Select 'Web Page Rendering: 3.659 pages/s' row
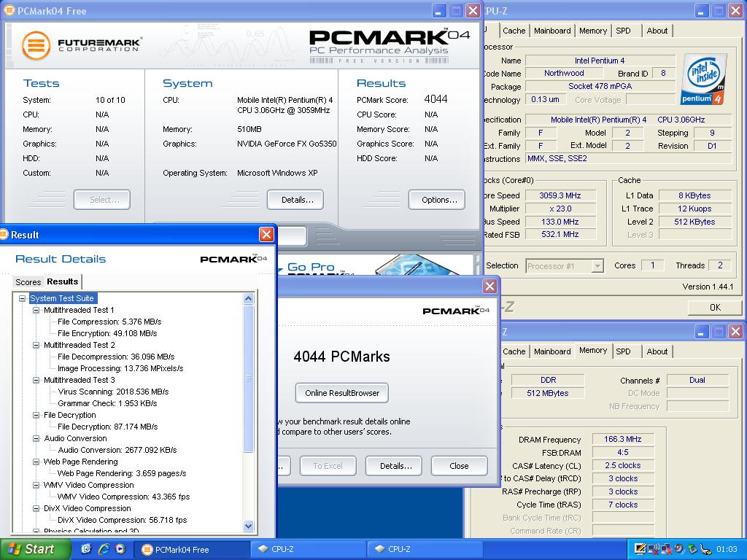This screenshot has width=747, height=560. pyautogui.click(x=122, y=473)
